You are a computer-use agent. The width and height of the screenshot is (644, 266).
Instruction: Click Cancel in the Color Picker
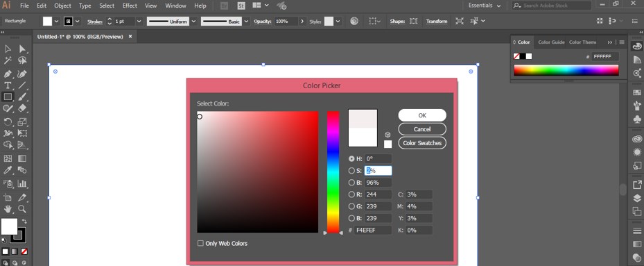(422, 129)
